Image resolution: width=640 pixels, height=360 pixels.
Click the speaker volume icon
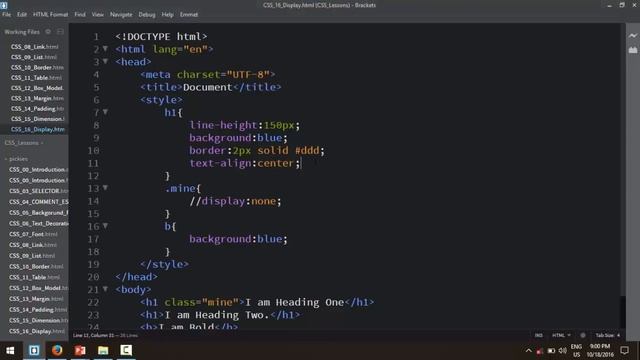(x=562, y=351)
